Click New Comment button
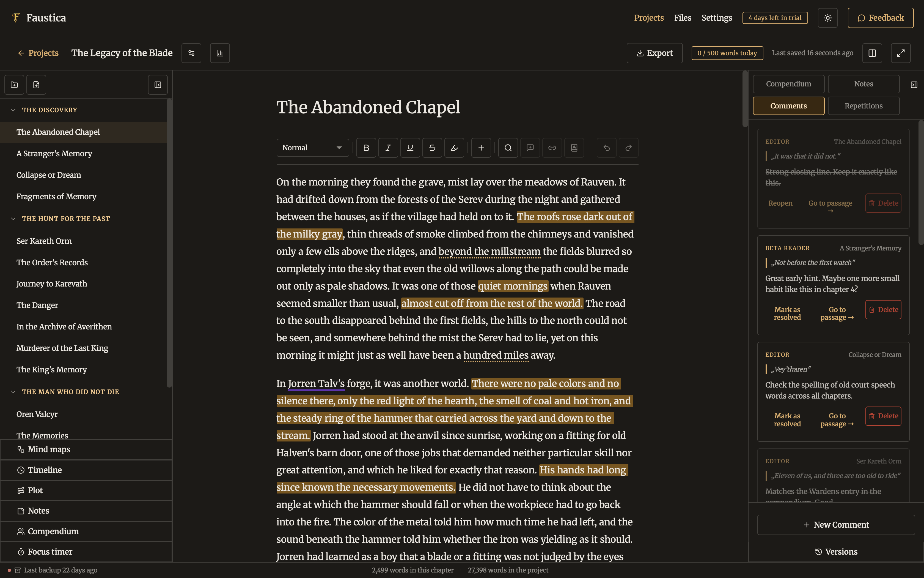 (836, 525)
